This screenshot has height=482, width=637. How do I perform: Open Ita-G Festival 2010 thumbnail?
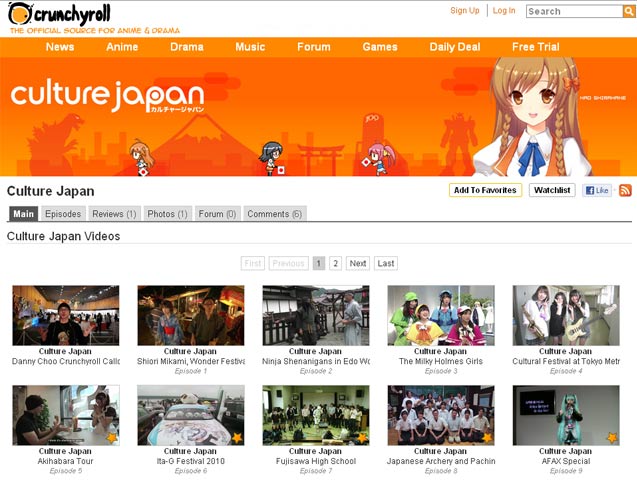[x=191, y=415]
